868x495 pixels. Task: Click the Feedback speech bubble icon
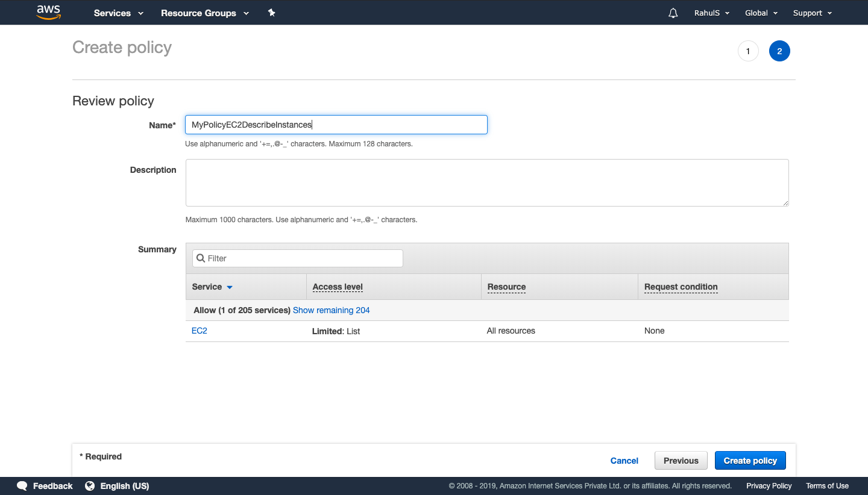pyautogui.click(x=22, y=486)
